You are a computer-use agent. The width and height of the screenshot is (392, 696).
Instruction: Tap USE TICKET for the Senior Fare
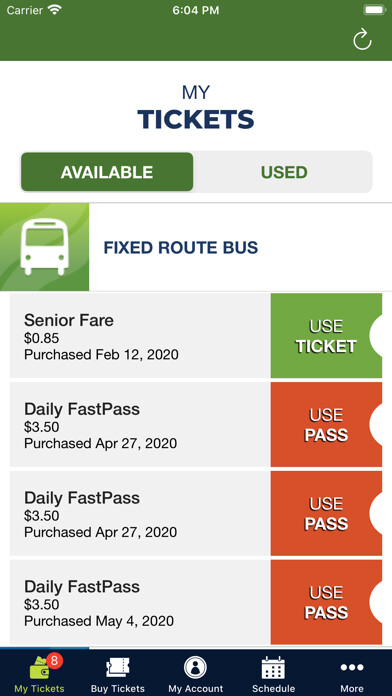point(326,336)
